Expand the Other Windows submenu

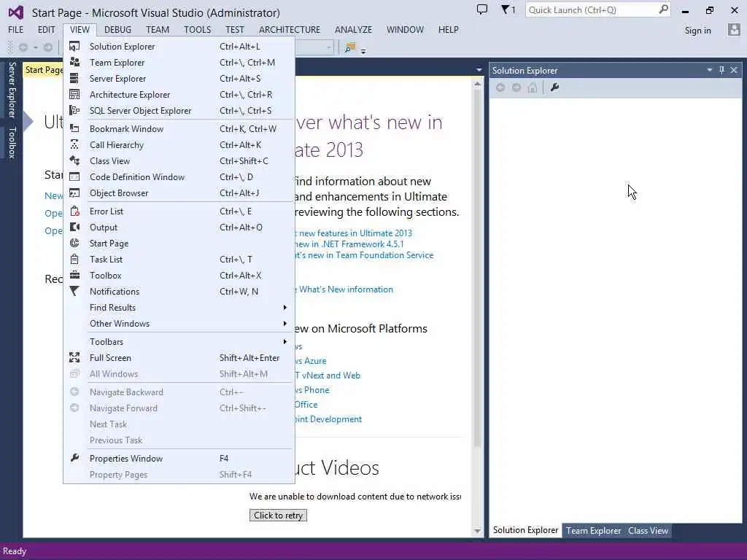(x=285, y=323)
